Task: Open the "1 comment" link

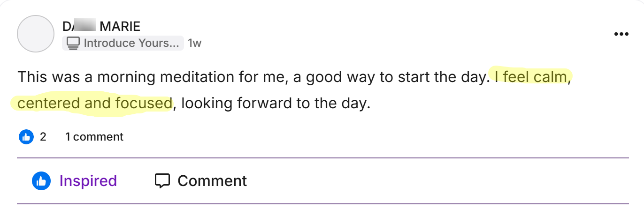Action: click(94, 137)
